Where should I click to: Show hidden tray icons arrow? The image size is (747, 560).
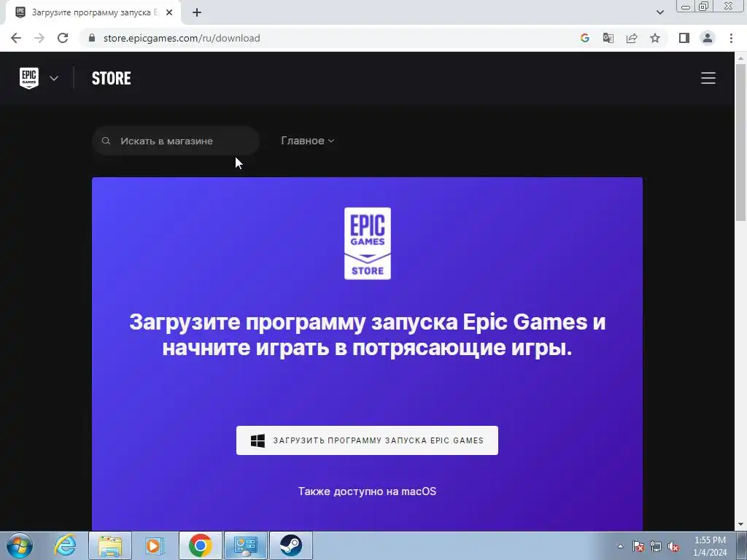click(620, 546)
